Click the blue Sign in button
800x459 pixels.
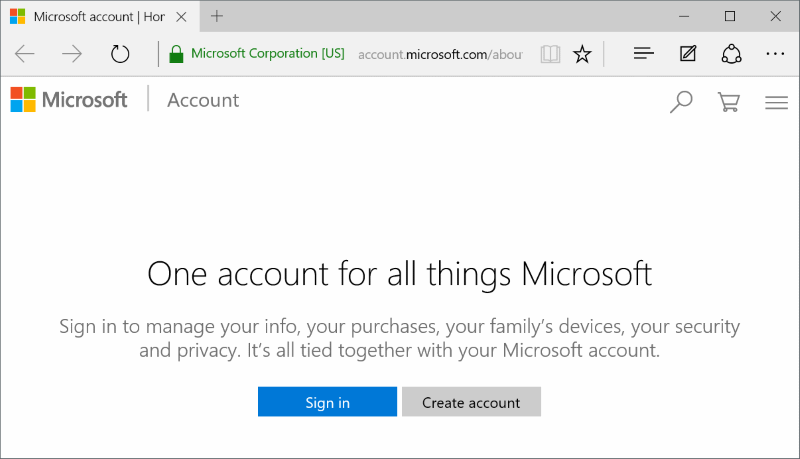327,402
